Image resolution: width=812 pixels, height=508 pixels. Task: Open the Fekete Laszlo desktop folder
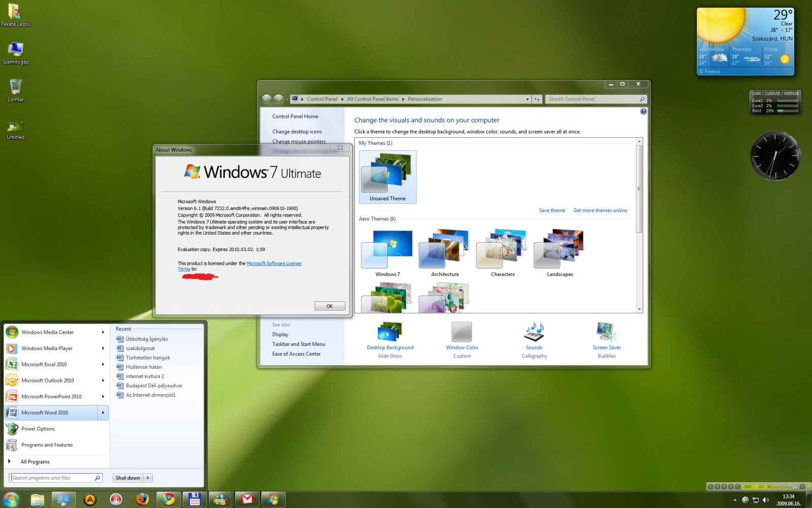[x=15, y=15]
